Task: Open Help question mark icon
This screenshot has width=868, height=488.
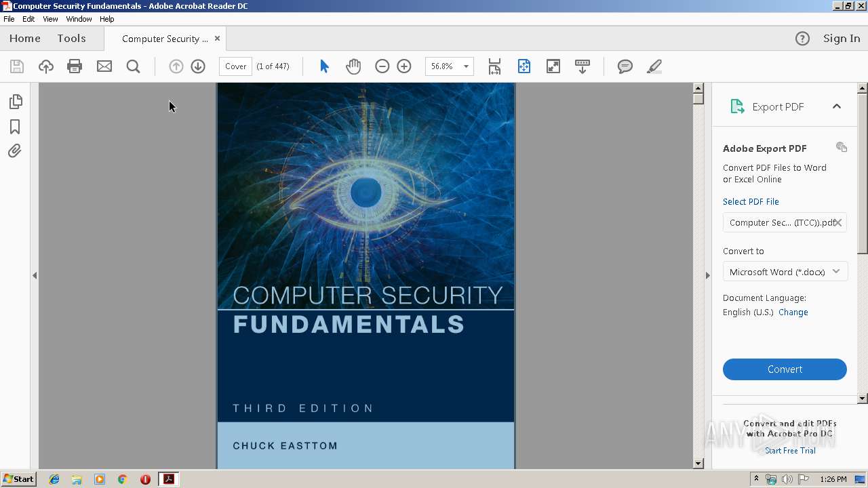Action: [x=802, y=39]
